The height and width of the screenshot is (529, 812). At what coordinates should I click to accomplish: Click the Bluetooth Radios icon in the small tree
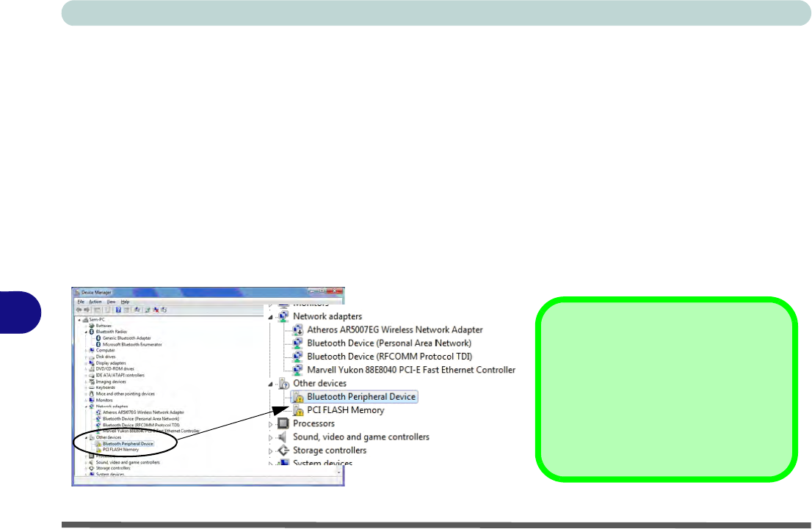point(92,332)
